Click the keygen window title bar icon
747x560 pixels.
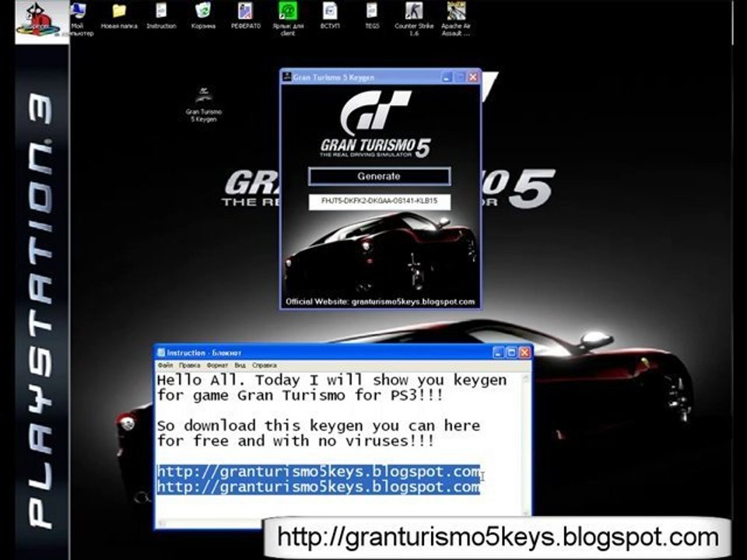click(287, 76)
